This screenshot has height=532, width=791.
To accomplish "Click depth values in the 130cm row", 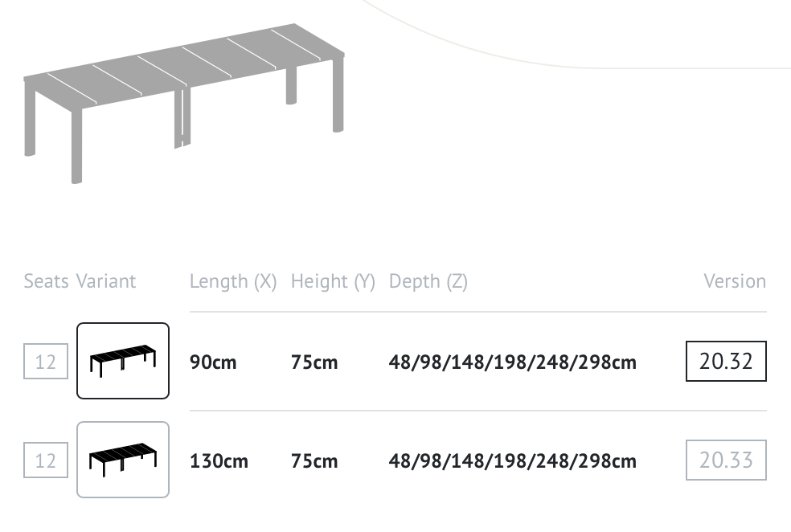I will tap(512, 461).
